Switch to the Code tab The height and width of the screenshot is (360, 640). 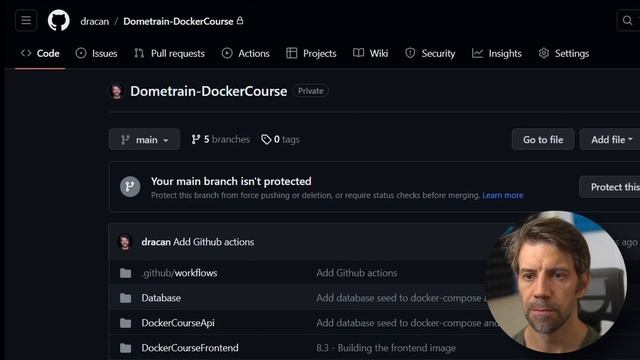(x=40, y=53)
